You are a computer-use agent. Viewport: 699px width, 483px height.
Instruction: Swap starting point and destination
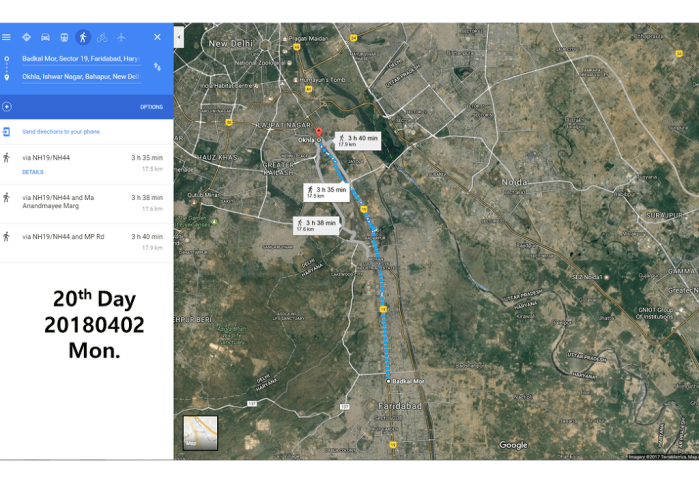click(157, 67)
